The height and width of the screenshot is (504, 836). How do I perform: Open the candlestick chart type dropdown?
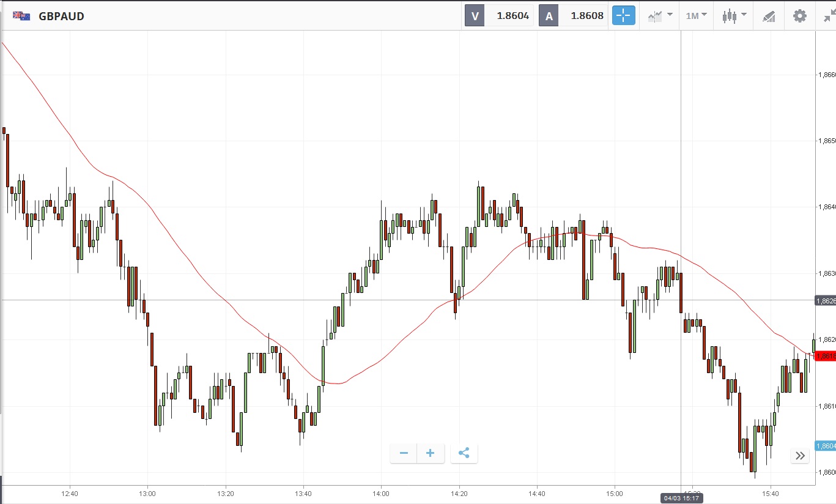pos(734,16)
